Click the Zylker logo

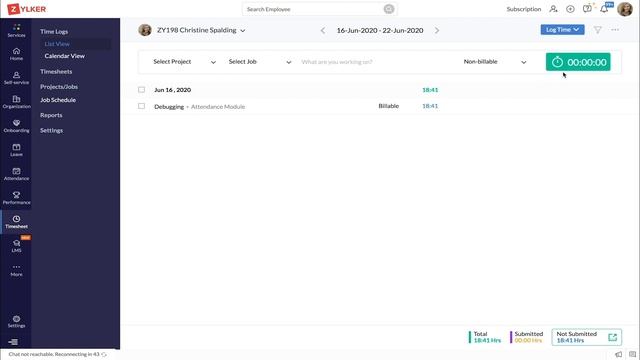(x=27, y=9)
